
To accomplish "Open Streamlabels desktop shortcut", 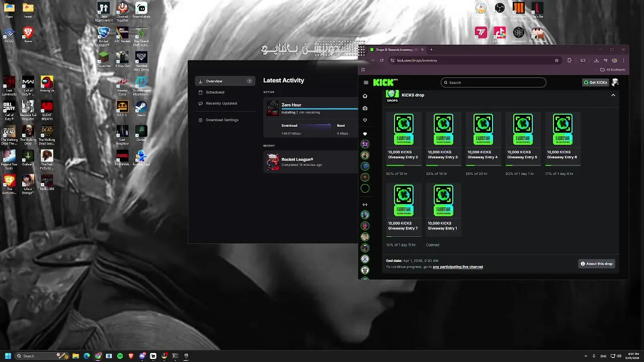I will [141, 10].
